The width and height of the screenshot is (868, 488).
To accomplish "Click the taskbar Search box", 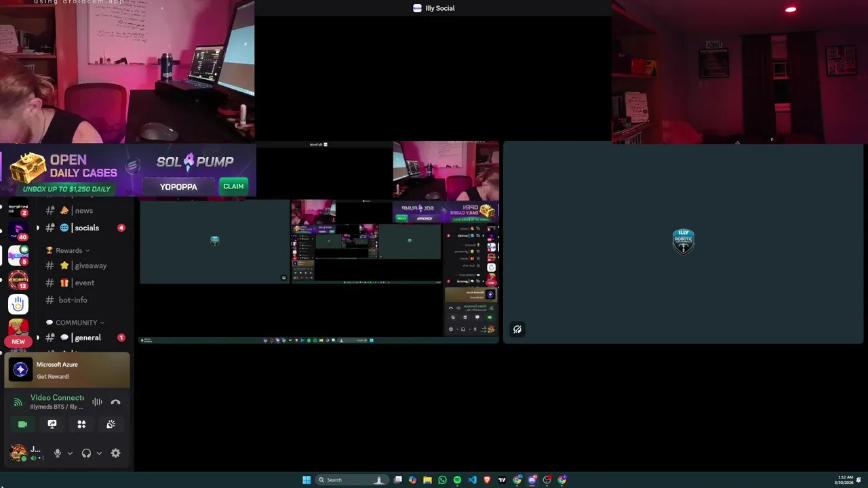I will [351, 480].
